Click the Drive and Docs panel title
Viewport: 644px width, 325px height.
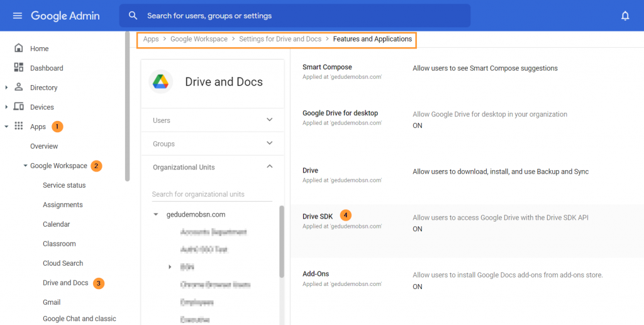[224, 82]
